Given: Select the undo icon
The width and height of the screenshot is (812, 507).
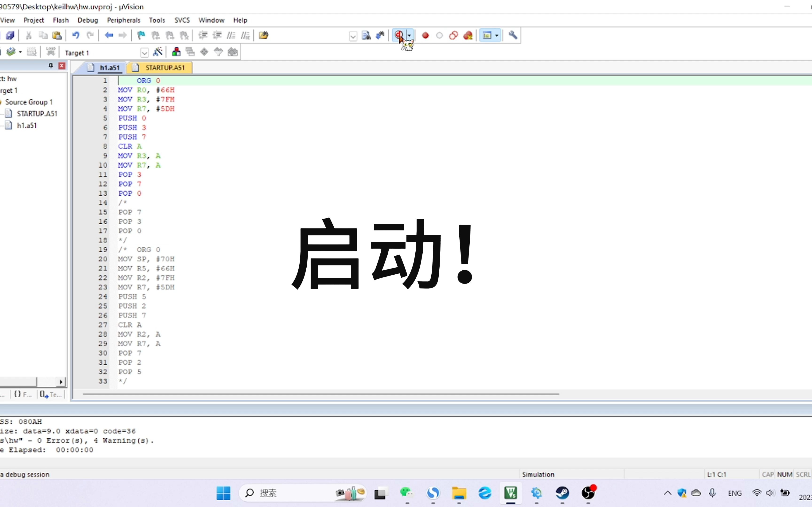Looking at the screenshot, I should (76, 35).
